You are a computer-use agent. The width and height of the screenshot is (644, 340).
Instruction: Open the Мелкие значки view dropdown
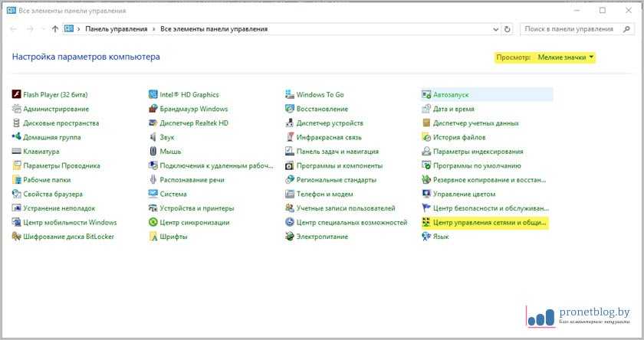(566, 57)
